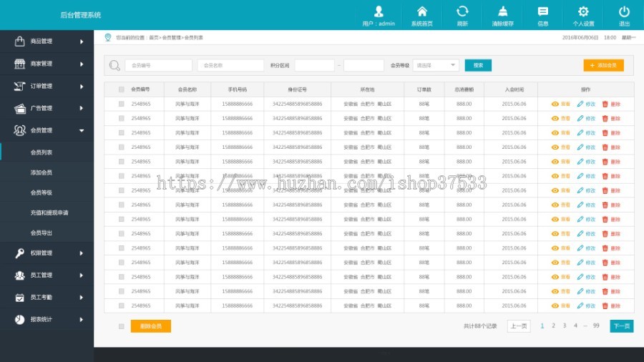Click the 商家管理 storefront icon

pos(19,64)
